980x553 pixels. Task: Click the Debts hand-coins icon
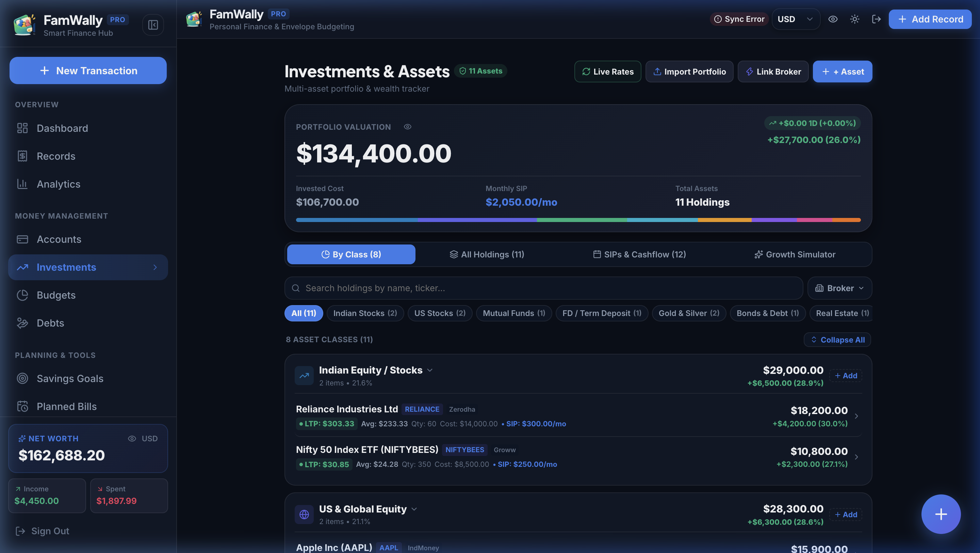22,323
